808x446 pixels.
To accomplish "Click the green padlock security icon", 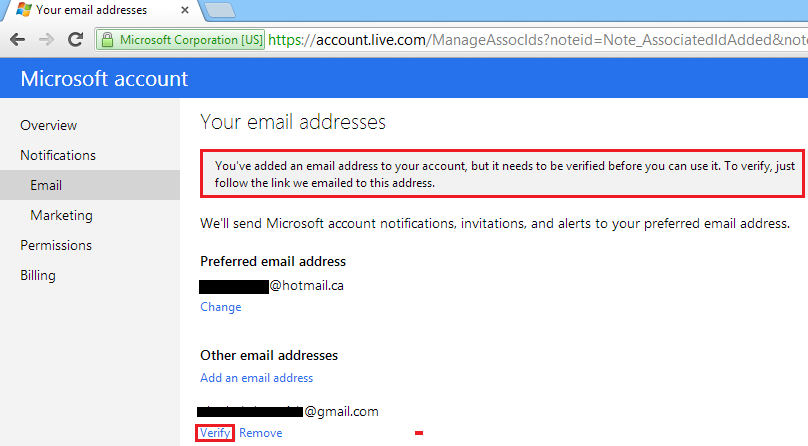I will [107, 40].
